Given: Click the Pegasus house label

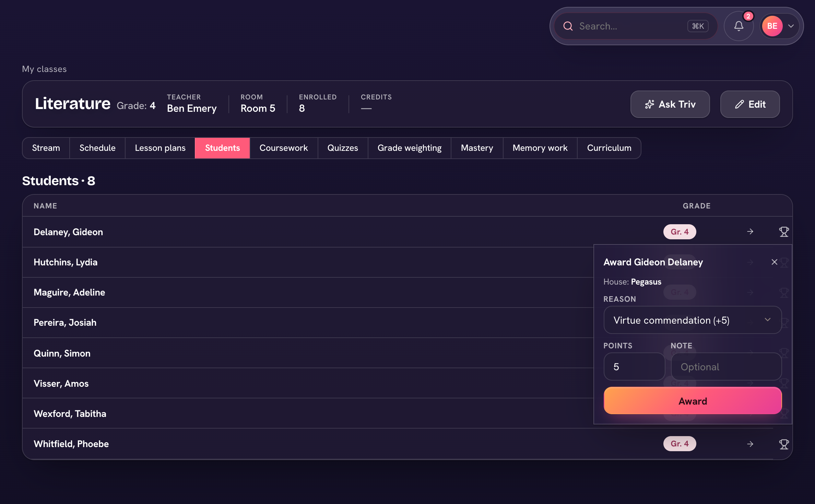Looking at the screenshot, I should click(646, 282).
